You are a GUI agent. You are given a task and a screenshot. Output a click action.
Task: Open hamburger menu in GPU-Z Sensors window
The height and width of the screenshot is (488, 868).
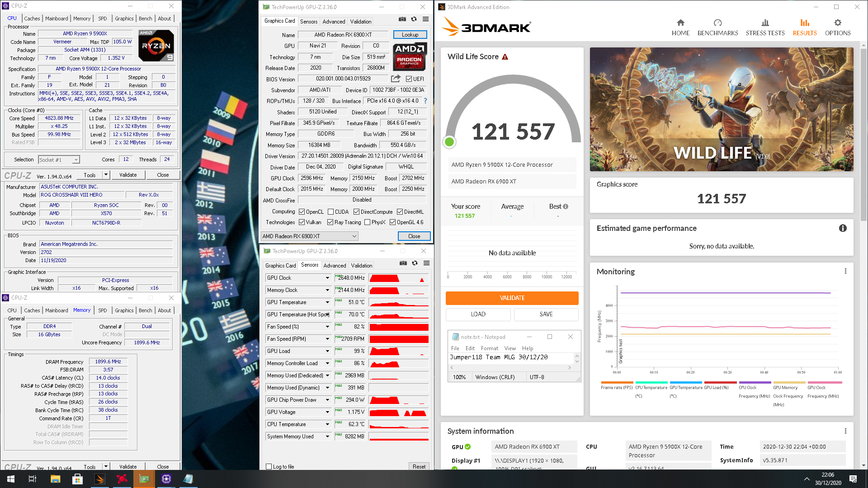426,263
